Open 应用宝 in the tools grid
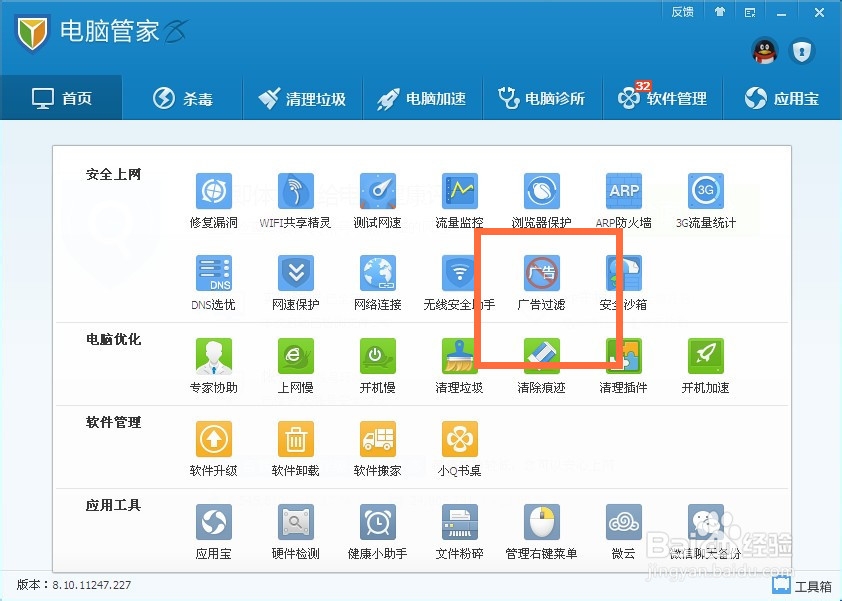 (x=214, y=532)
